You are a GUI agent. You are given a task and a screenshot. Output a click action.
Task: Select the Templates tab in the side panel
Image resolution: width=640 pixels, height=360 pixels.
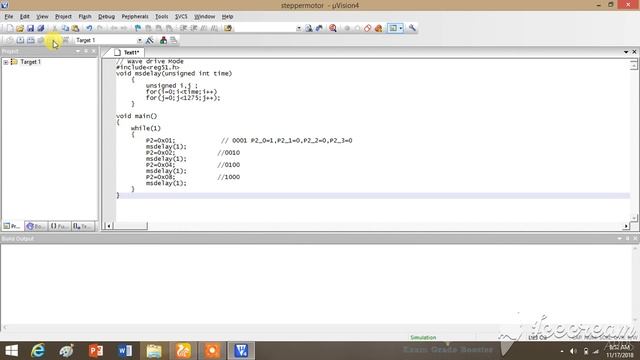click(x=83, y=226)
